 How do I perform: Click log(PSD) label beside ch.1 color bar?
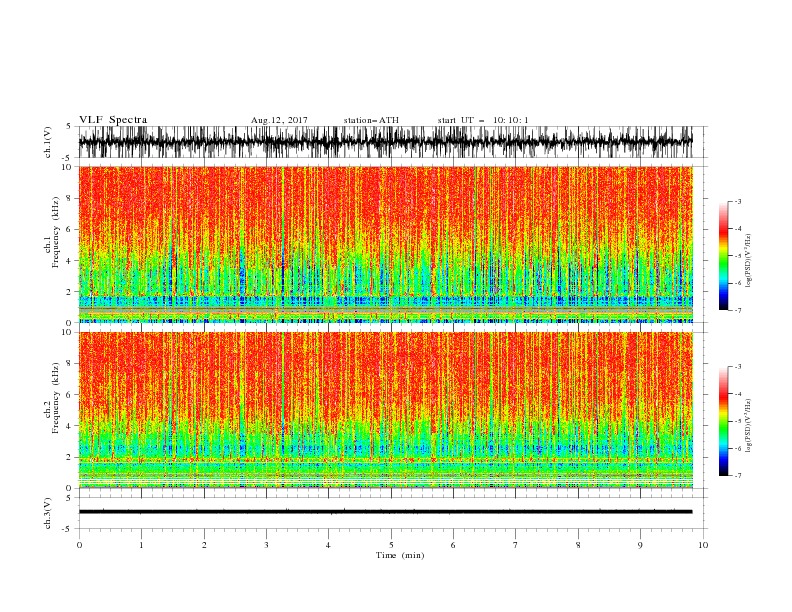tap(749, 261)
